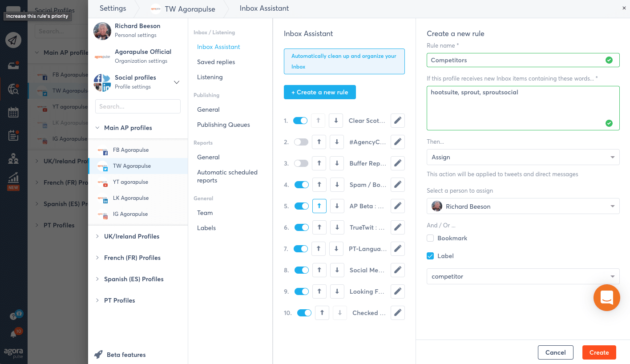Check the Bookmark checkbox
The width and height of the screenshot is (630, 364).
coord(430,238)
